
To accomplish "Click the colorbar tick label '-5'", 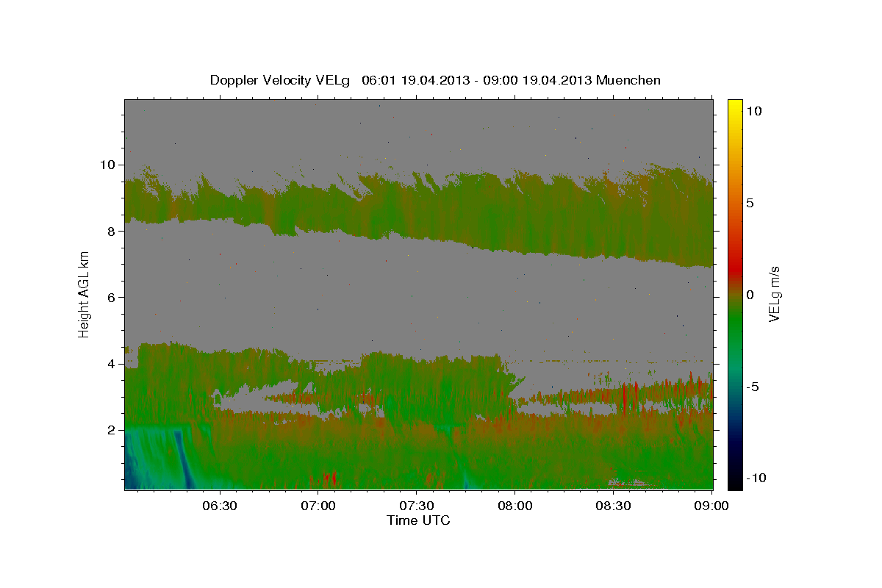I will pyautogui.click(x=753, y=387).
